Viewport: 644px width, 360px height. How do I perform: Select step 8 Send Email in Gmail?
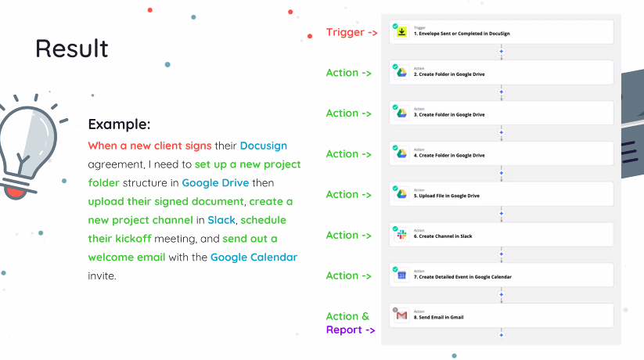click(501, 316)
